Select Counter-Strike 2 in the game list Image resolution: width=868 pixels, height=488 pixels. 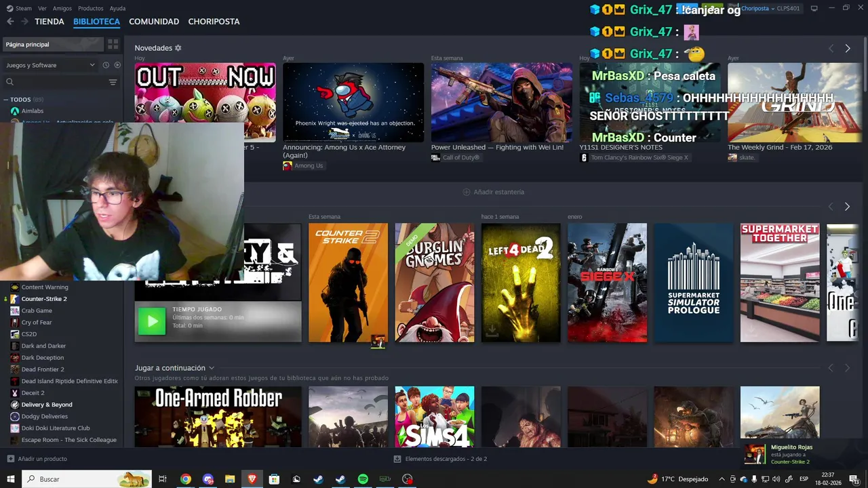pos(44,299)
